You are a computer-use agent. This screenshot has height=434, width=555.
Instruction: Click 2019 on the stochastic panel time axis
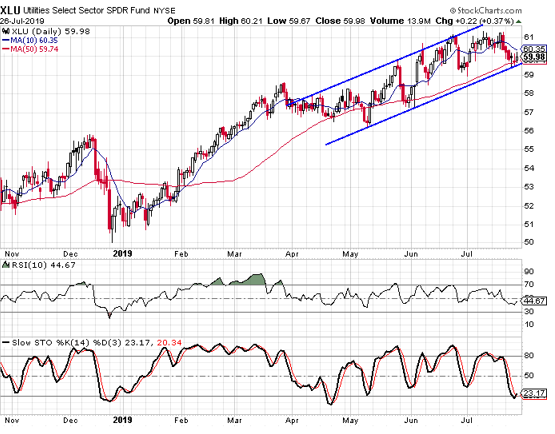click(x=122, y=420)
